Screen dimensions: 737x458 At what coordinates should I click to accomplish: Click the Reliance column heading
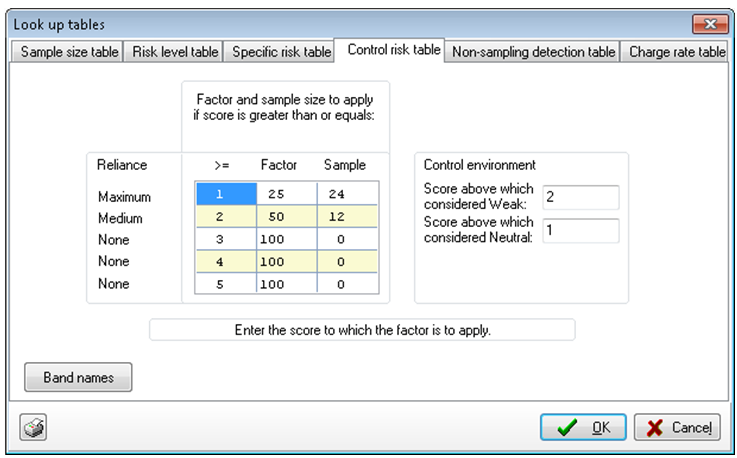pyautogui.click(x=122, y=165)
